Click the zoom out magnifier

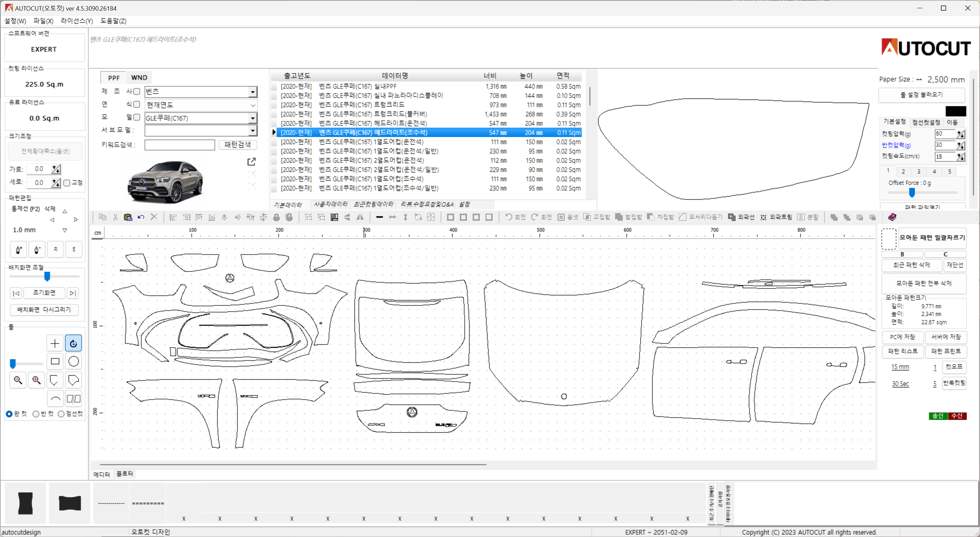pyautogui.click(x=18, y=380)
